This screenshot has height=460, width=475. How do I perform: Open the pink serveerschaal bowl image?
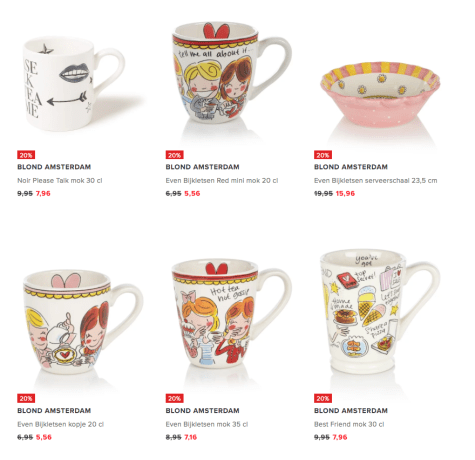[380, 94]
